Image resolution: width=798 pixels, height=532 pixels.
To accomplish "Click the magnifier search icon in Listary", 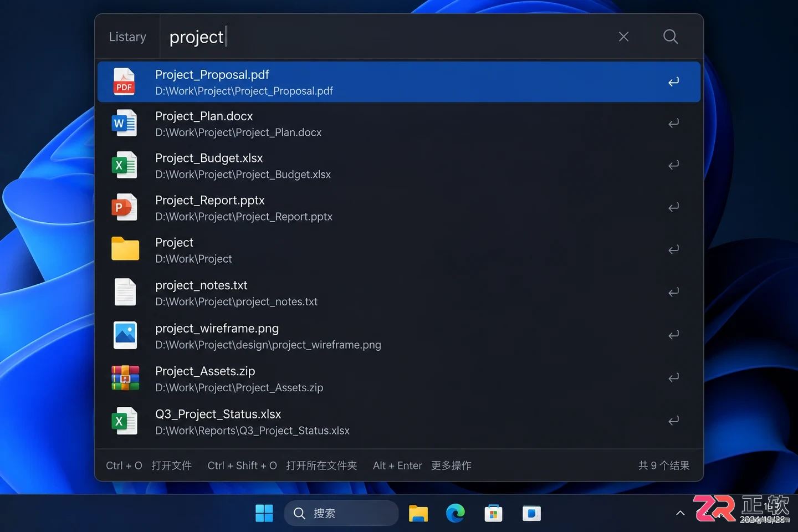I will pos(671,37).
